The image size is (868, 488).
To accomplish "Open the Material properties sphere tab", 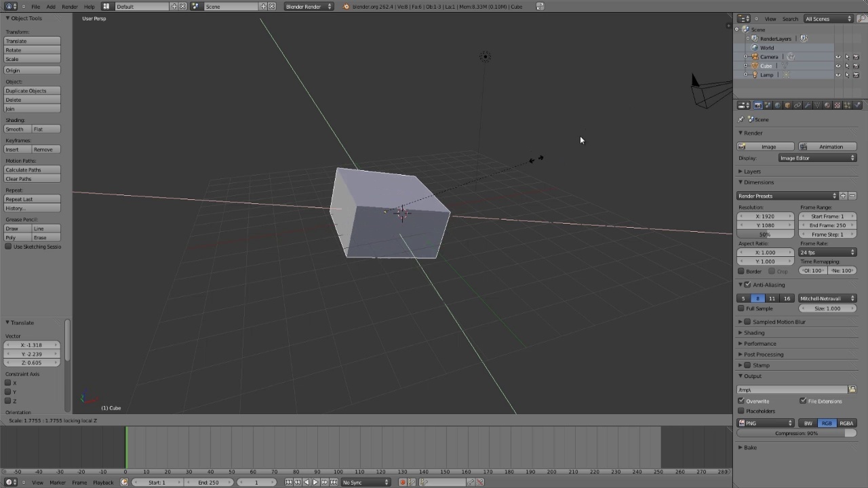I will click(x=827, y=105).
